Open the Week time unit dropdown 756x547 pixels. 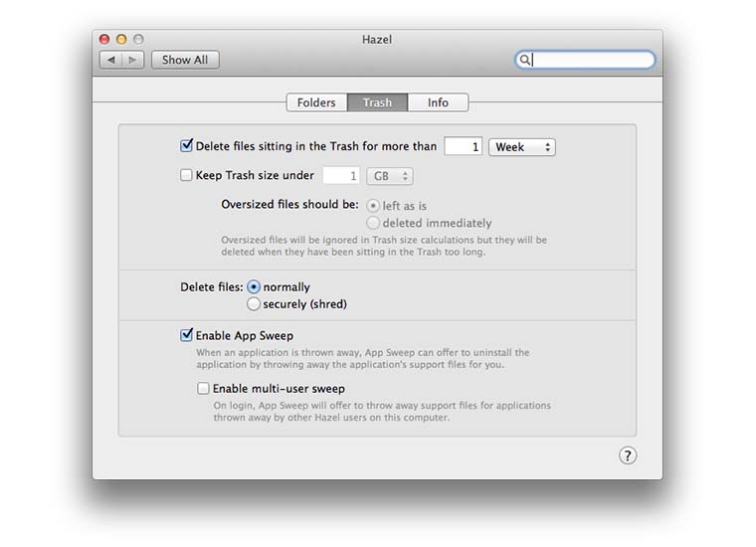pos(521,147)
